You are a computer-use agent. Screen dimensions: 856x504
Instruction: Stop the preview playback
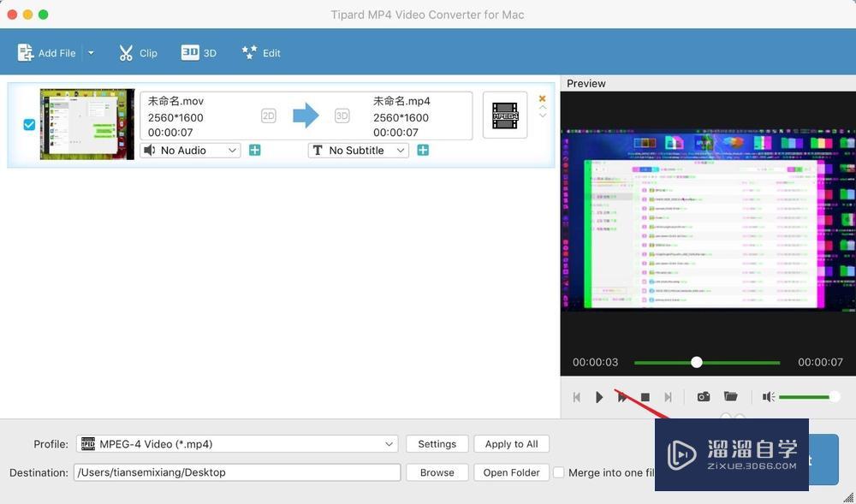coord(645,397)
